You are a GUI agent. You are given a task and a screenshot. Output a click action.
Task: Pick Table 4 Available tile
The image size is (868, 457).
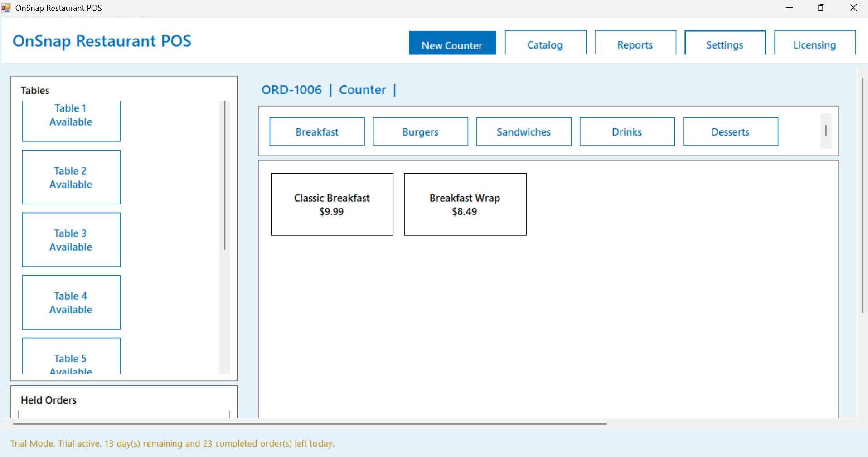pyautogui.click(x=71, y=302)
